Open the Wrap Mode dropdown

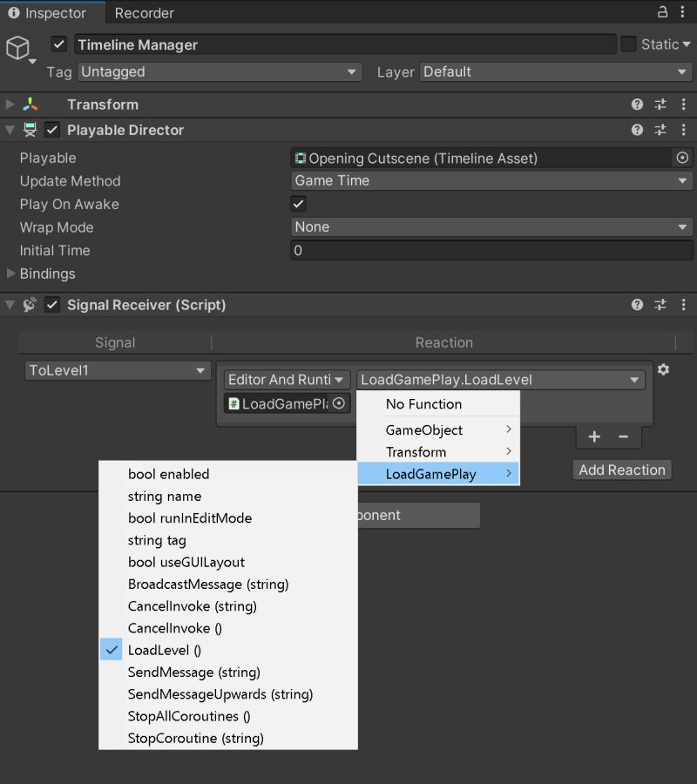(x=492, y=227)
